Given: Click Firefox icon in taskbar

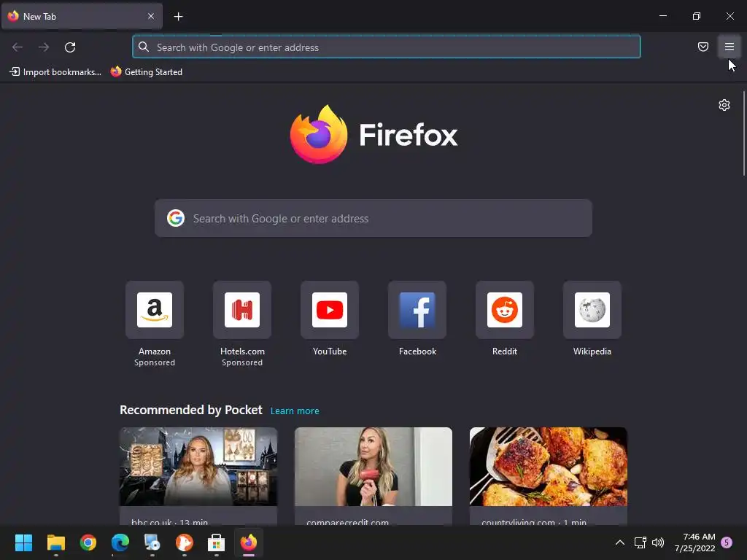Looking at the screenshot, I should (248, 542).
